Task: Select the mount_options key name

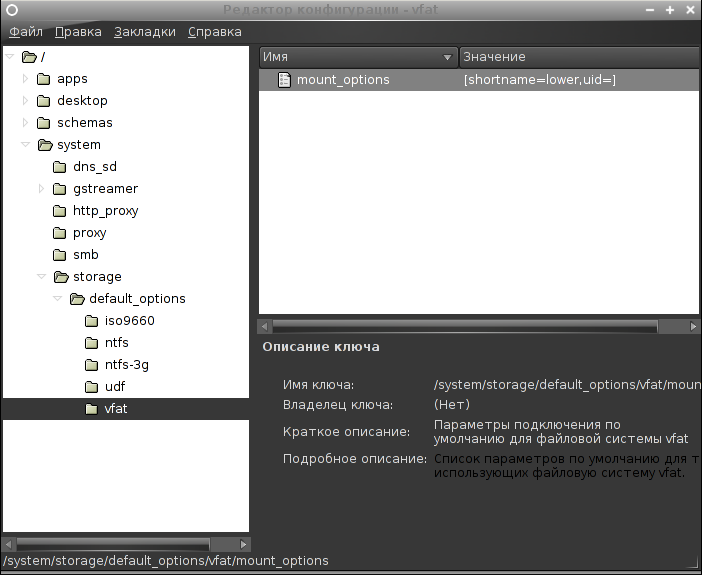Action: point(343,80)
